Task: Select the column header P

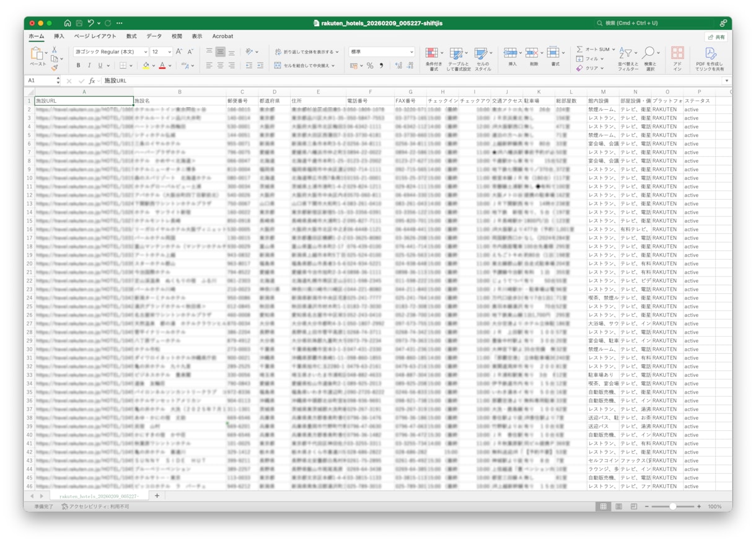Action: click(x=699, y=92)
